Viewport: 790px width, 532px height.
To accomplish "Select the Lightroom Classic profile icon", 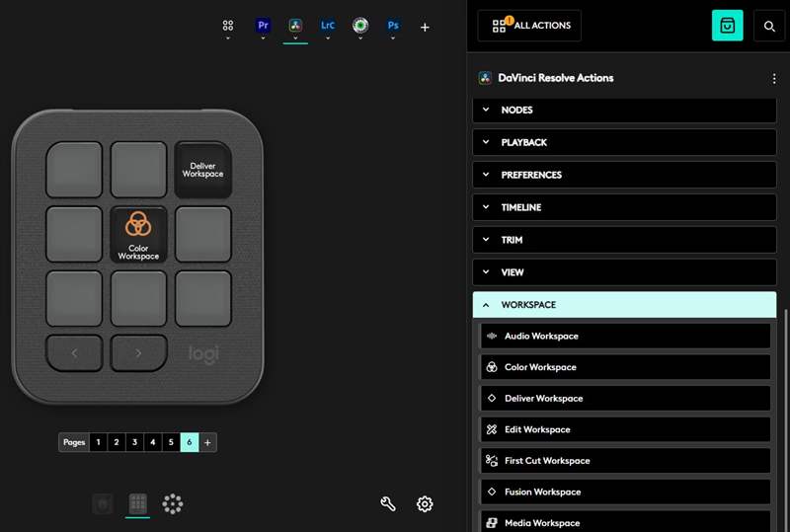I will point(328,26).
